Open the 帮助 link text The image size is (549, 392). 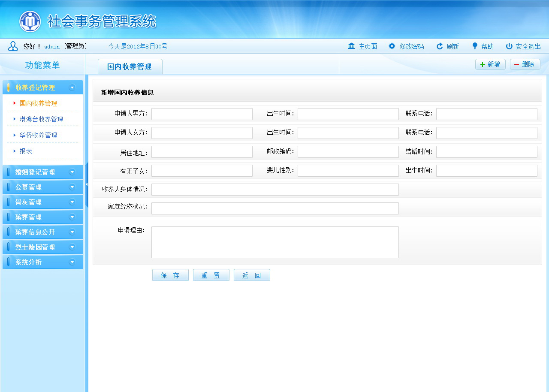[x=487, y=46]
